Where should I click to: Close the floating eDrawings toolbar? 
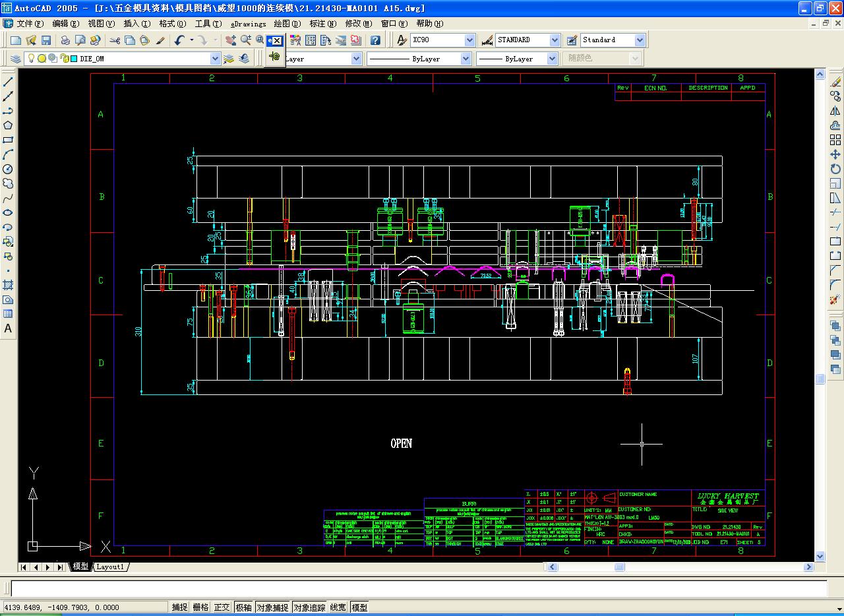pos(277,40)
